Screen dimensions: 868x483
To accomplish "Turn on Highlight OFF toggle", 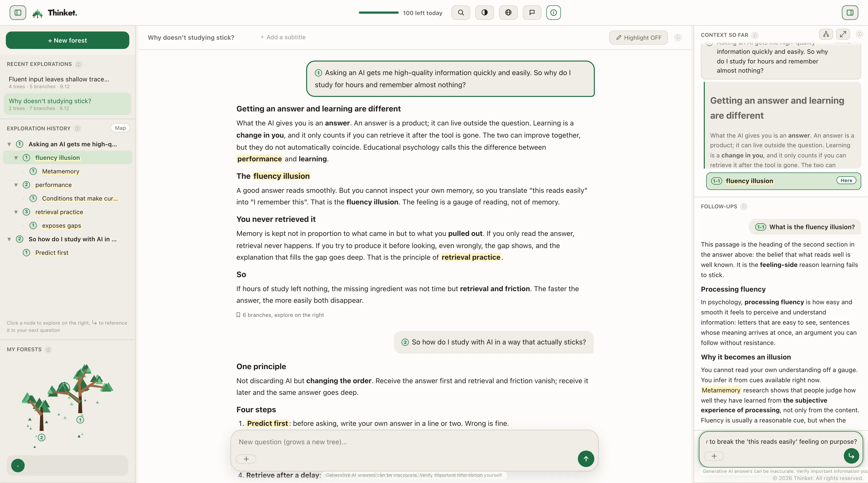I will [639, 38].
